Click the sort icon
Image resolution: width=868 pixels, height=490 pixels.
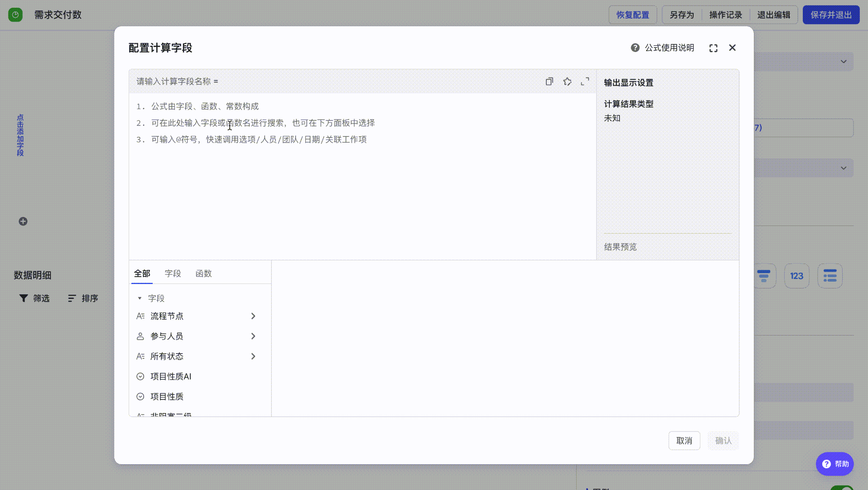(x=72, y=298)
